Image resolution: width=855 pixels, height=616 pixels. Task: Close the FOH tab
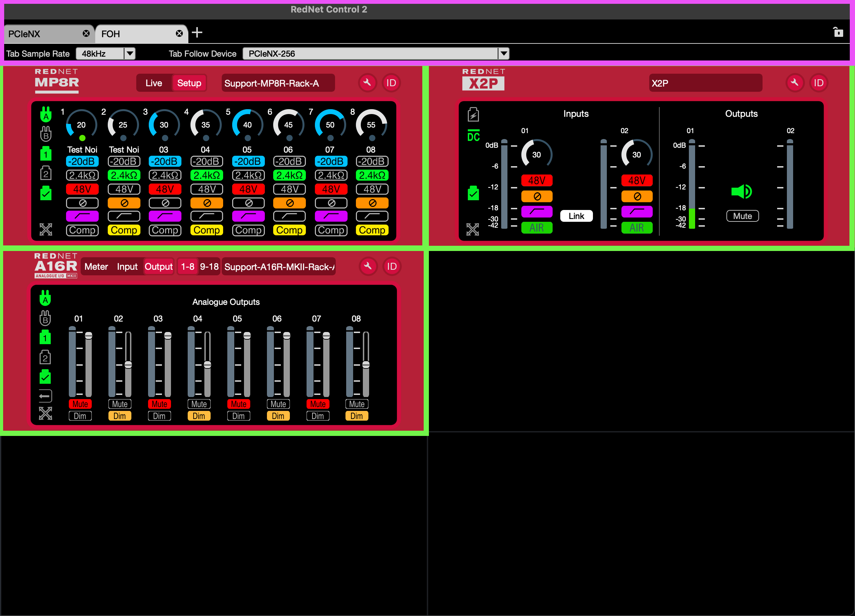click(x=179, y=34)
